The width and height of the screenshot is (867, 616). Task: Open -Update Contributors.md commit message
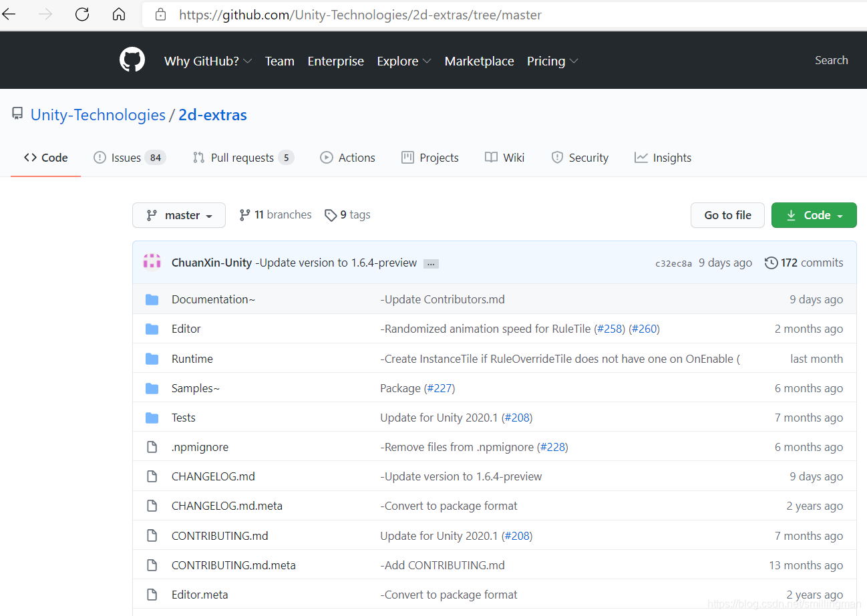(442, 299)
